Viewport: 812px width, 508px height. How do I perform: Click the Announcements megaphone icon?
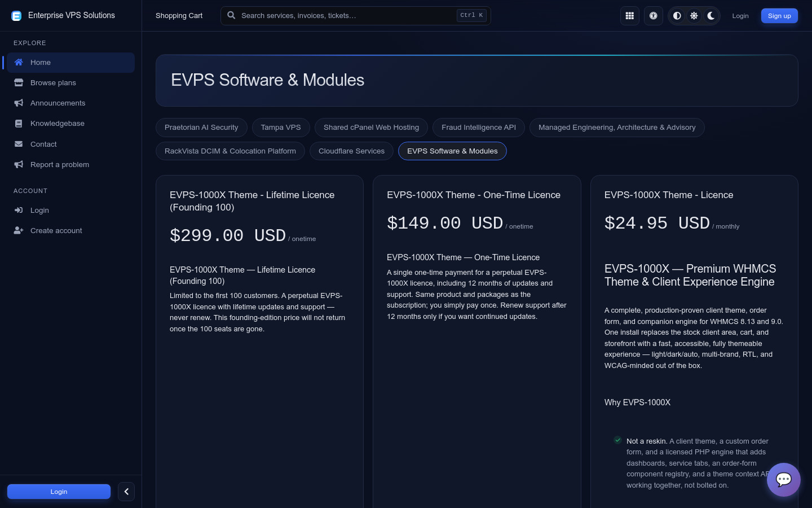(19, 103)
